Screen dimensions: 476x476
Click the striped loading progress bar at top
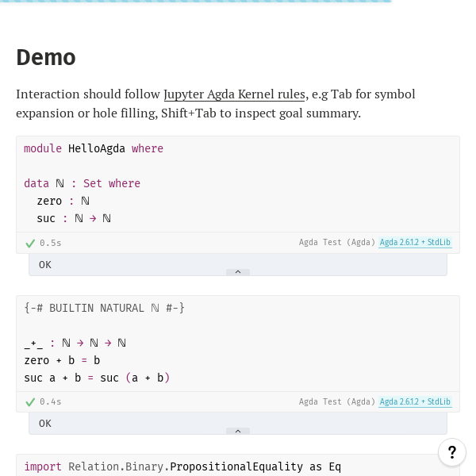(196, 2)
